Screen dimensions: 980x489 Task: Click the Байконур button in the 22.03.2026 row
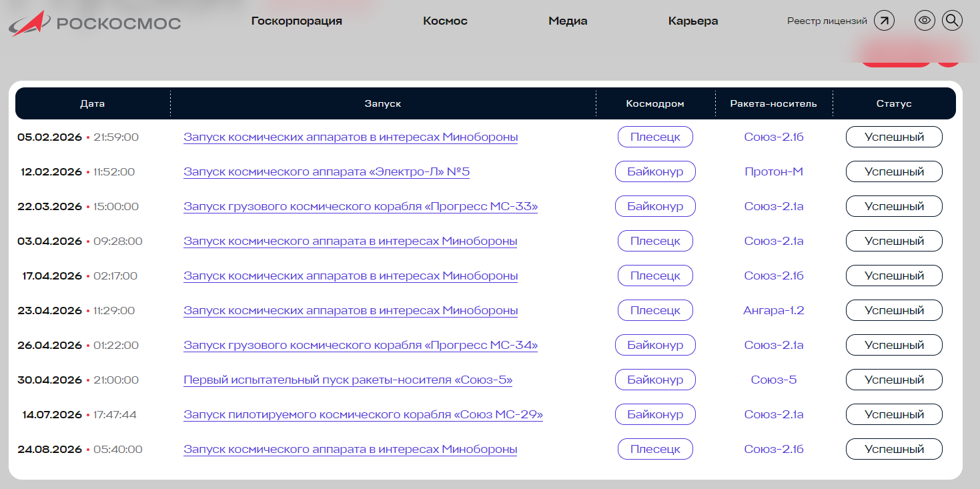(x=655, y=206)
